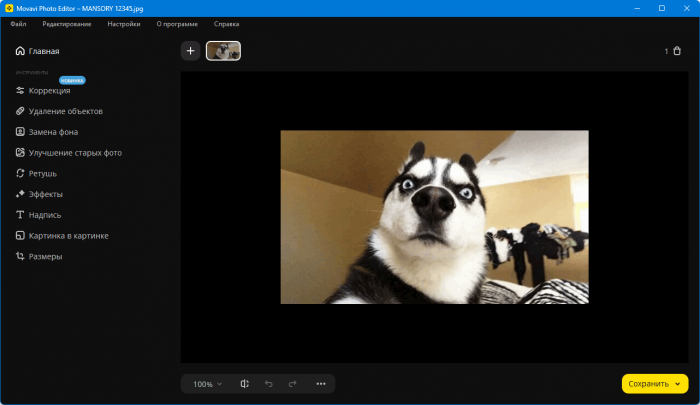
Task: Select the Эффекты sparkle tool
Action: click(45, 194)
